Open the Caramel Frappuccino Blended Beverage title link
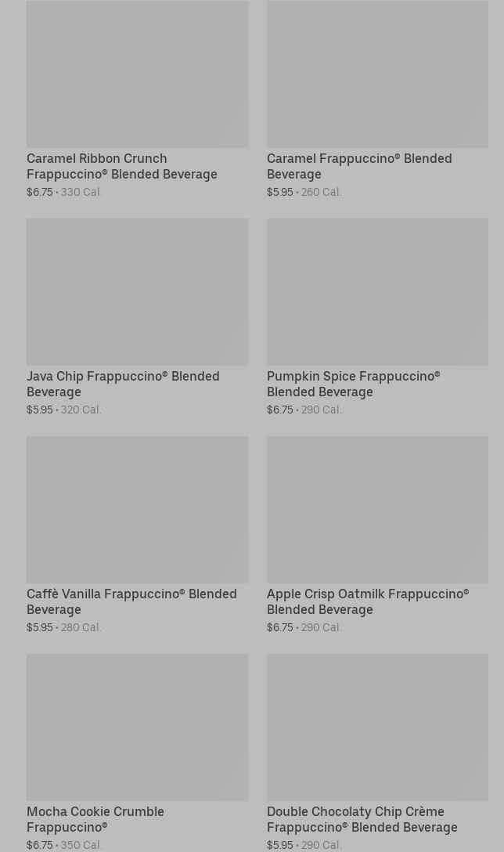The width and height of the screenshot is (504, 852). tap(359, 166)
